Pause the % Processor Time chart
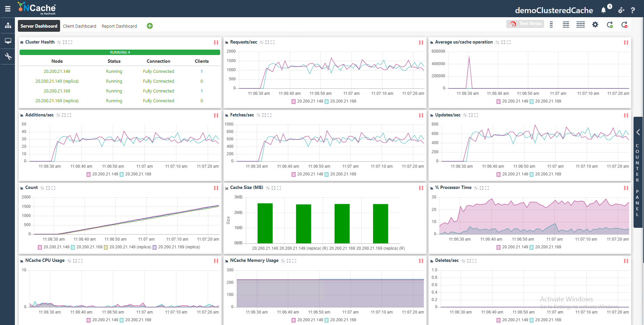 (x=626, y=188)
